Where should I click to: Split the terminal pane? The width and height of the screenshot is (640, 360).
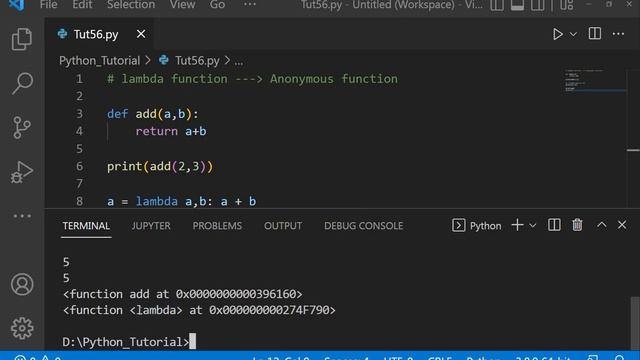tap(554, 225)
